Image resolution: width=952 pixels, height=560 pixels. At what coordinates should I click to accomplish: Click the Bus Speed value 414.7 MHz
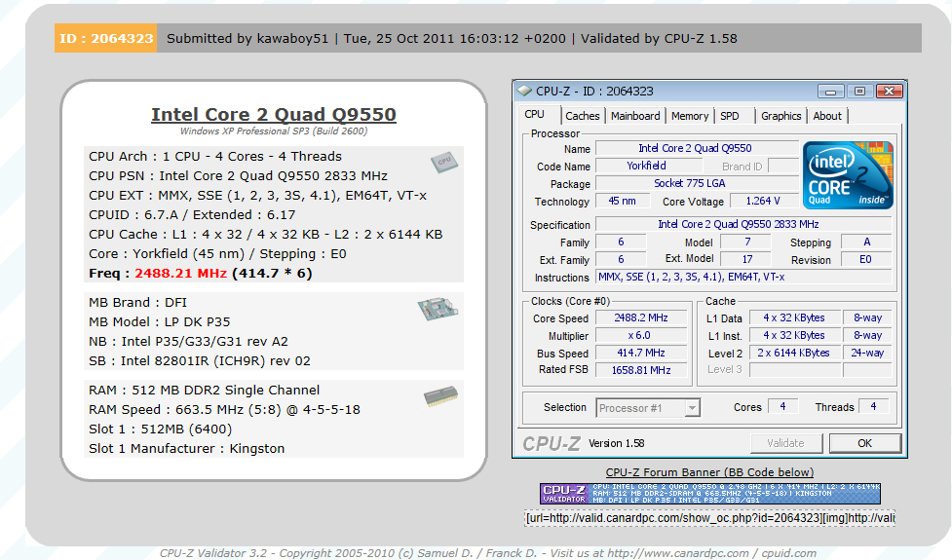tap(641, 353)
